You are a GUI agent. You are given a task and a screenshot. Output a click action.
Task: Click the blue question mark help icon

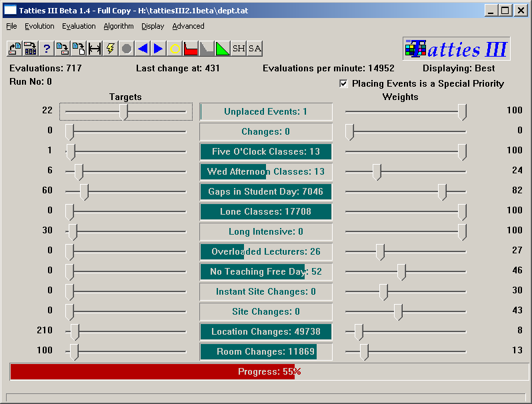click(x=47, y=49)
